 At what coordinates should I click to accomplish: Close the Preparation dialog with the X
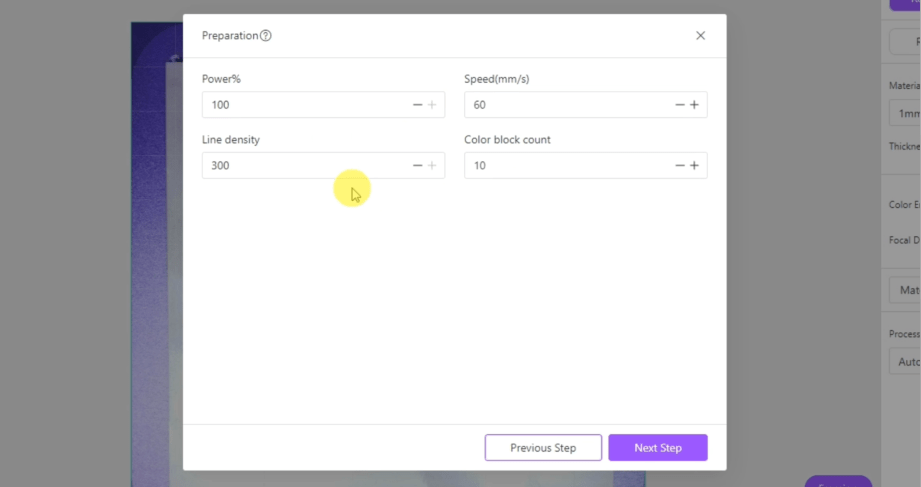700,36
